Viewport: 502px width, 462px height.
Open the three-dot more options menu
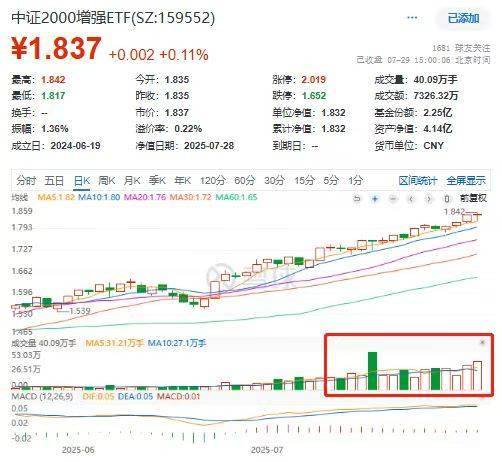(412, 18)
